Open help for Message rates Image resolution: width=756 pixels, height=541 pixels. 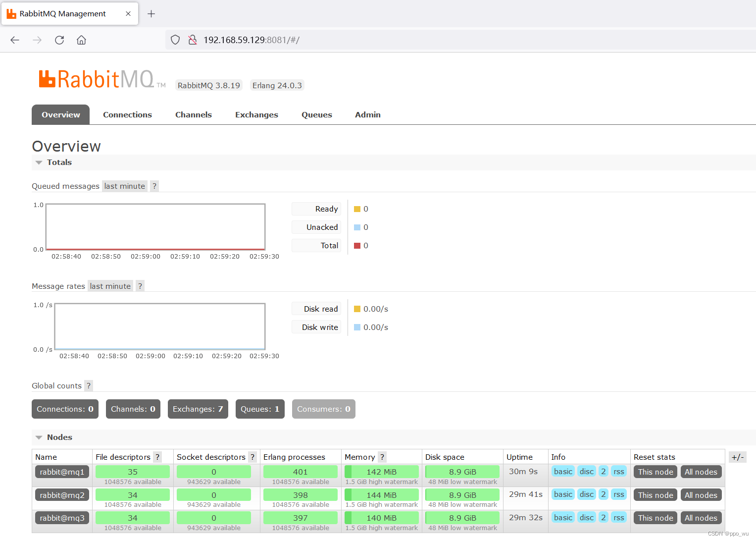[140, 286]
